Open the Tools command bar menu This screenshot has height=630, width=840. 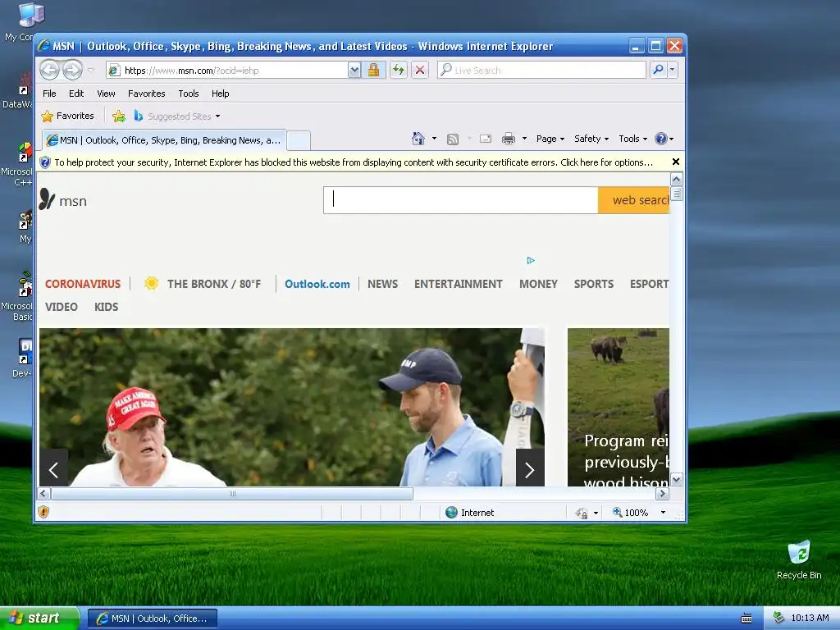(632, 139)
